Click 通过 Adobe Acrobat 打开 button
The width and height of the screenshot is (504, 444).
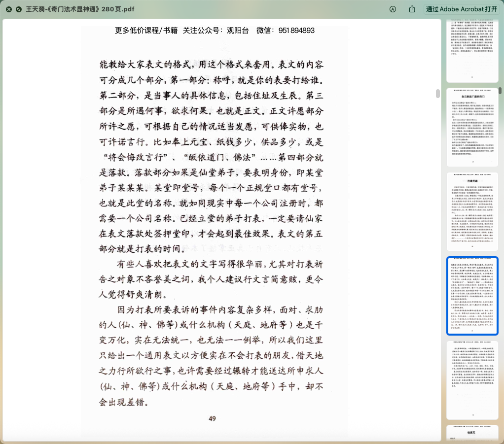(x=462, y=9)
